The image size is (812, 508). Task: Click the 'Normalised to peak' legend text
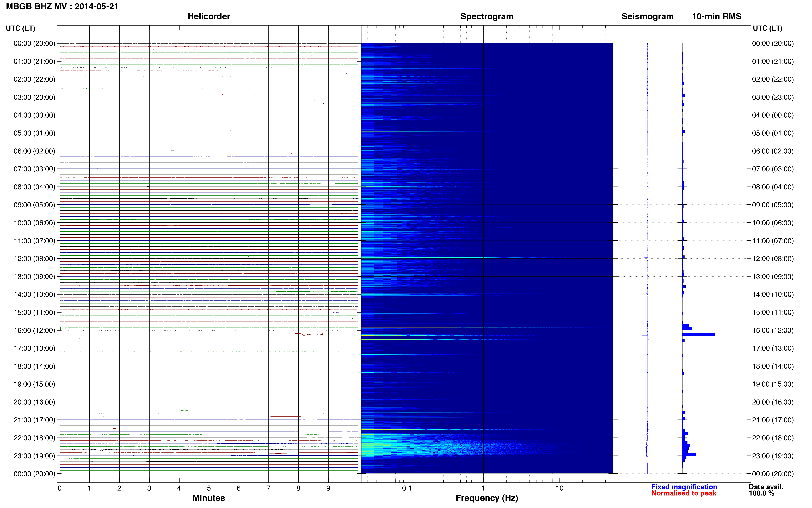684,493
